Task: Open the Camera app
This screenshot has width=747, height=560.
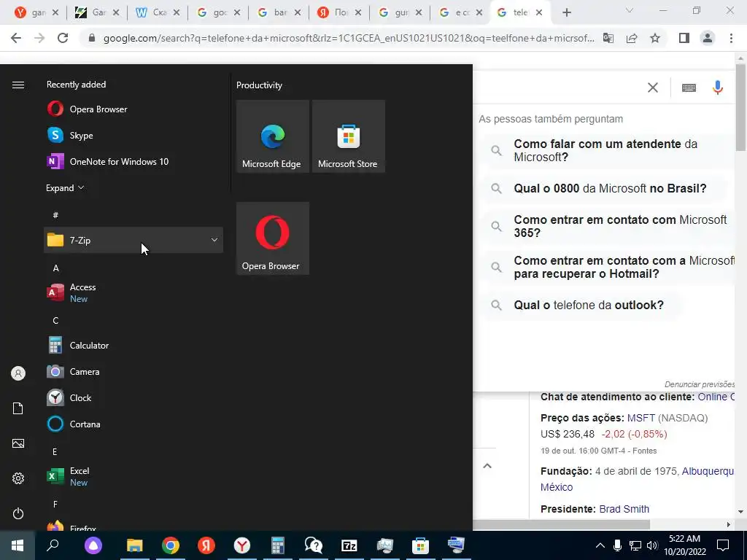Action: [x=133, y=371]
